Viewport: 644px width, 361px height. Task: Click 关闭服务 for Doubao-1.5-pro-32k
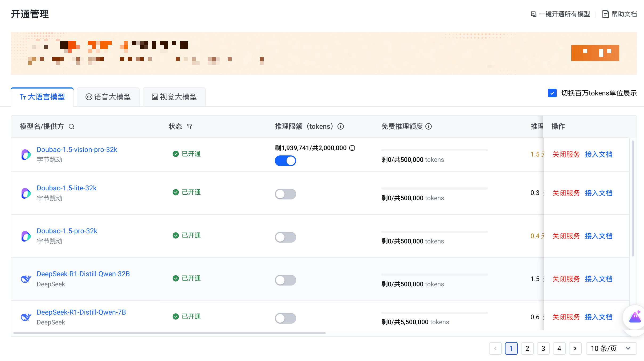pos(566,236)
